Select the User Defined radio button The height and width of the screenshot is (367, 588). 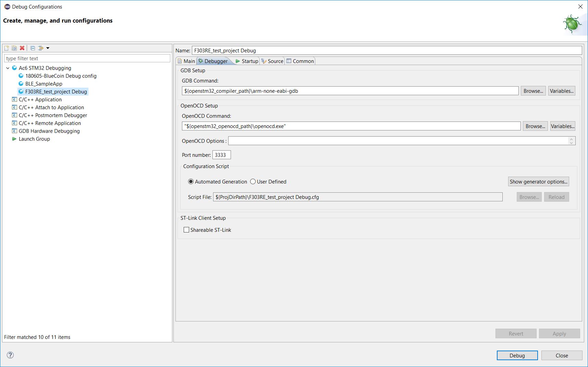253,181
